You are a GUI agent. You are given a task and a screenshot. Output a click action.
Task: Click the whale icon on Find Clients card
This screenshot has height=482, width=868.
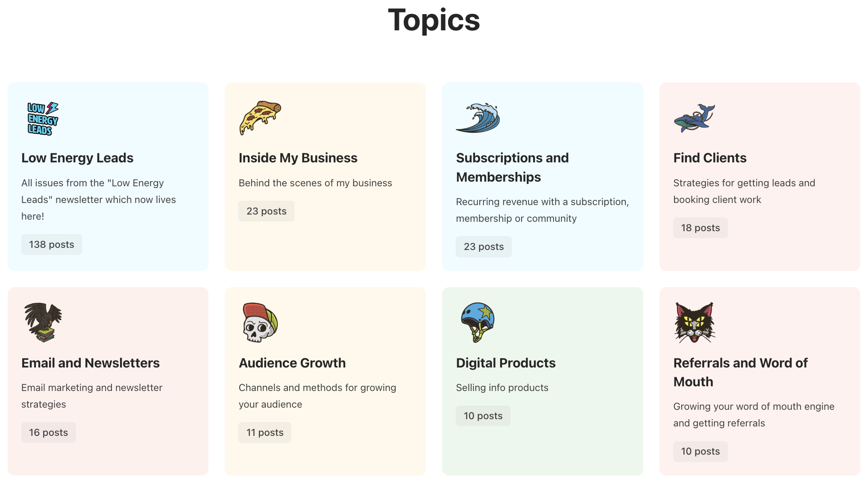click(694, 118)
